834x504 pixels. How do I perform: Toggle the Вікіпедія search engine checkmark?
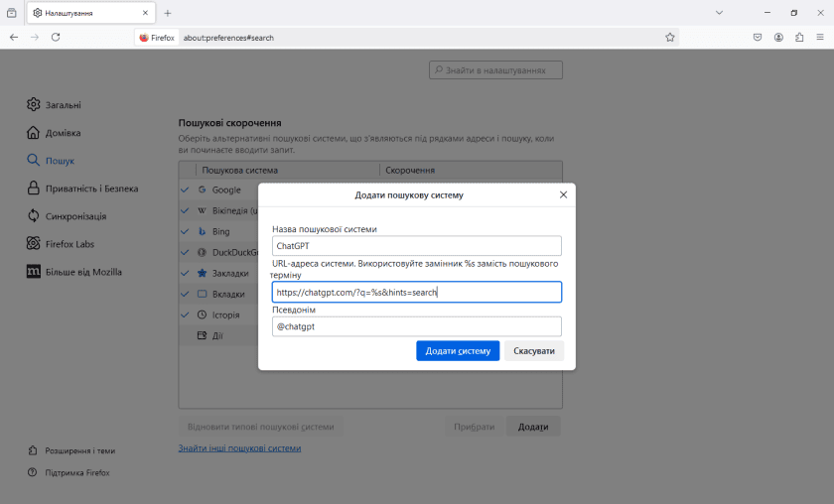(x=185, y=210)
